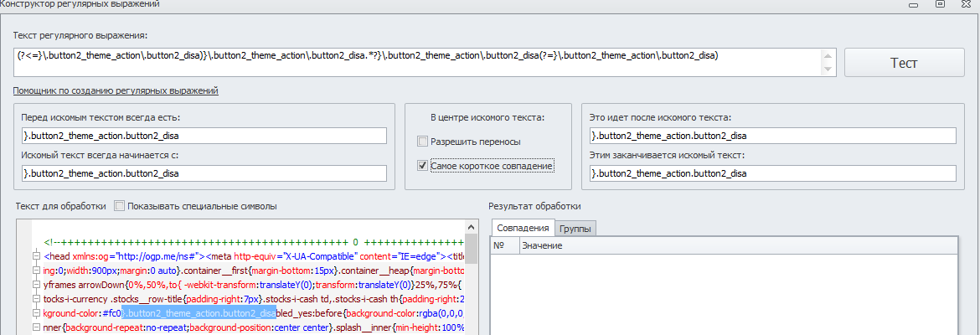The width and height of the screenshot is (980, 335).
Task: Click scroll-up arrow of text processing area
Action: [x=472, y=227]
